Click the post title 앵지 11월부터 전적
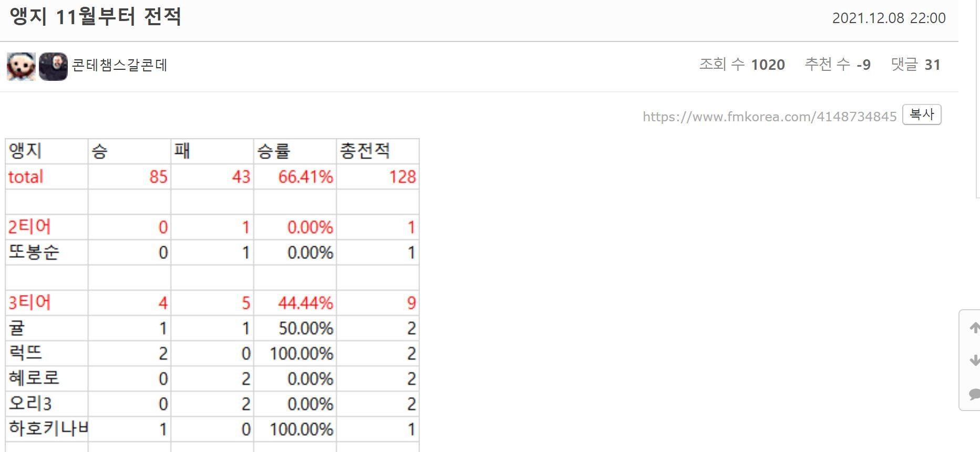The image size is (980, 452). click(95, 16)
